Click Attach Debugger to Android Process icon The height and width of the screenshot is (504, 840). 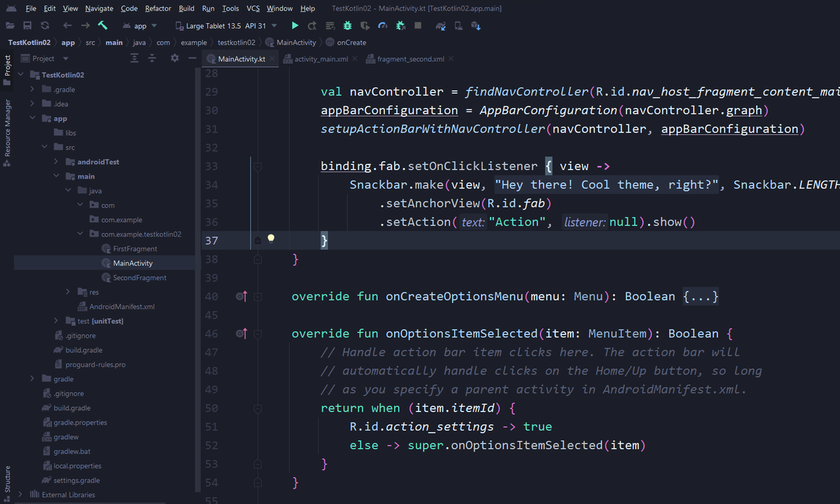coord(400,26)
